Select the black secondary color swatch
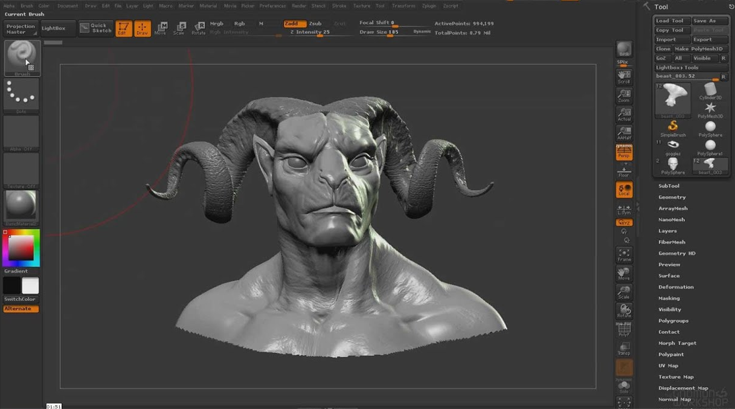Image resolution: width=735 pixels, height=409 pixels. tap(12, 286)
